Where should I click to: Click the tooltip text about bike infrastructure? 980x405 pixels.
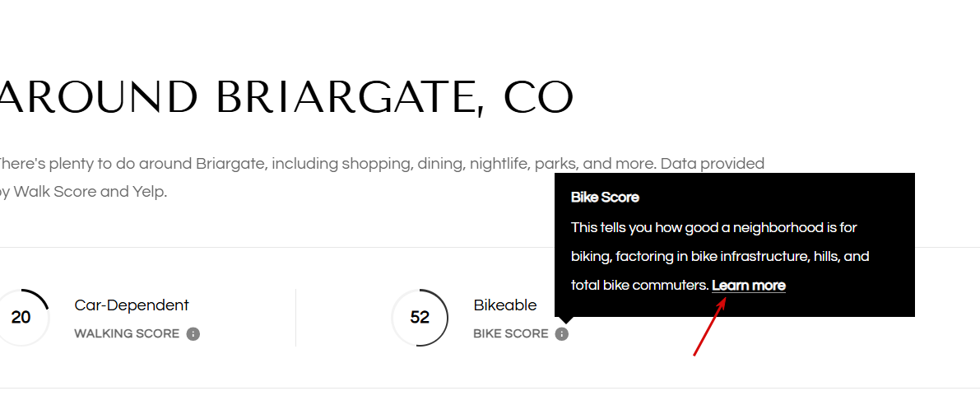pos(720,256)
